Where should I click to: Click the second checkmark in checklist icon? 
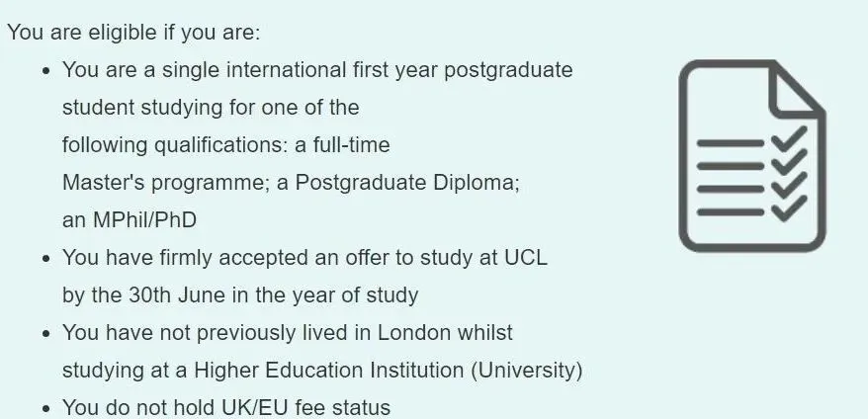(789, 161)
